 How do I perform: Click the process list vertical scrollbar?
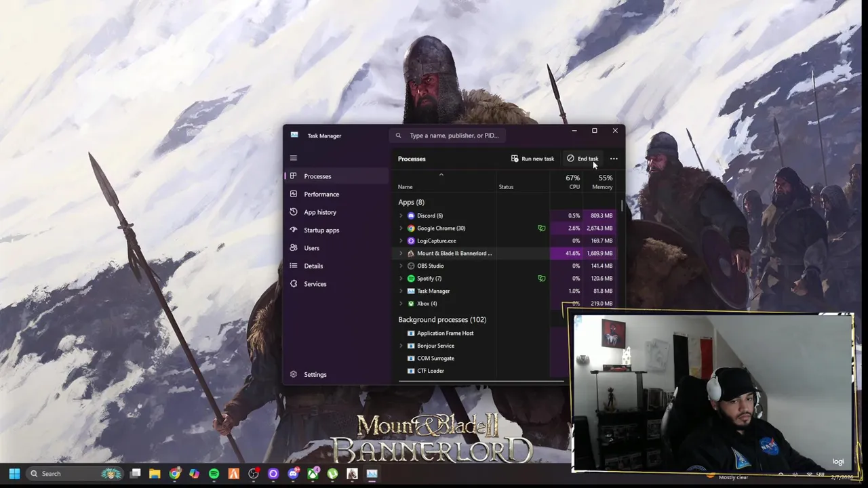click(622, 205)
